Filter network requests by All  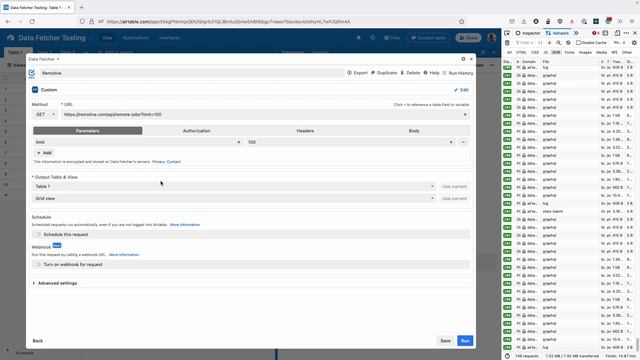(x=509, y=52)
